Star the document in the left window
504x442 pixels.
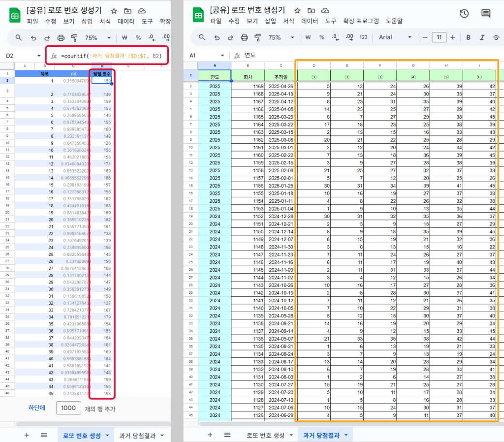coord(114,11)
